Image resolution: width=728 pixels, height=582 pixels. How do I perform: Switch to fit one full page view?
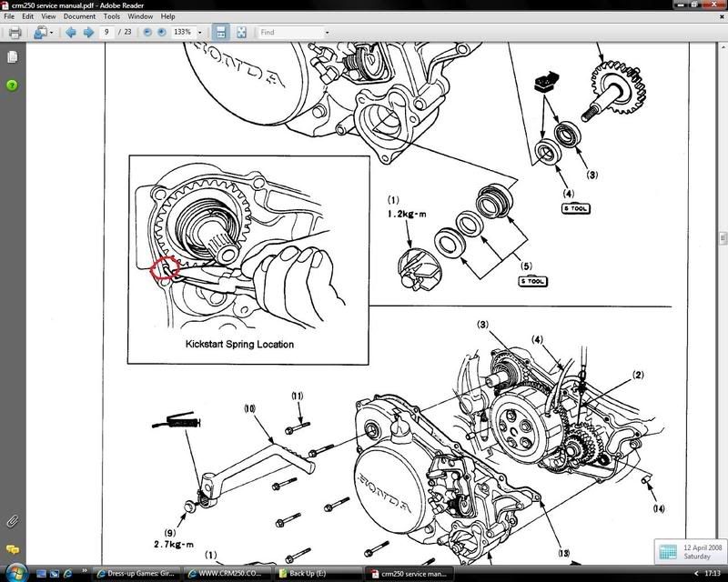tap(241, 32)
